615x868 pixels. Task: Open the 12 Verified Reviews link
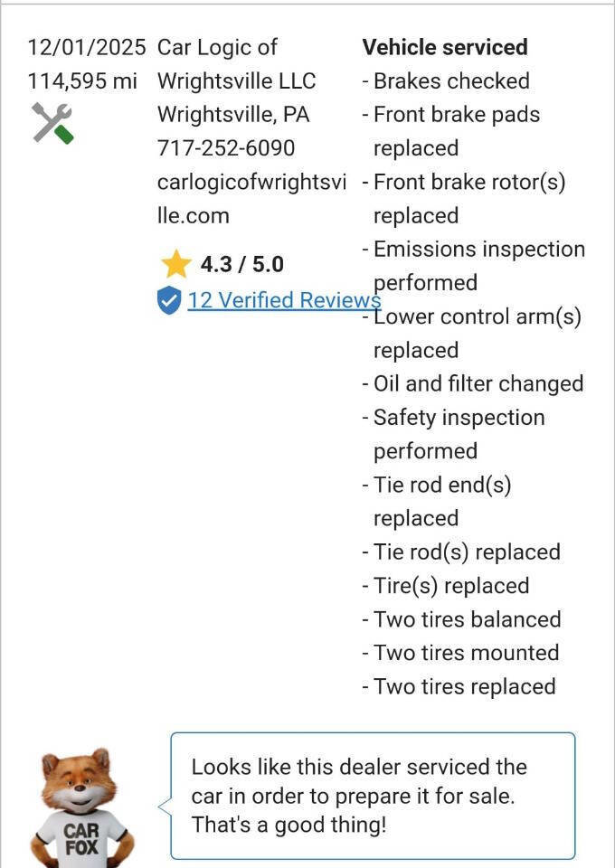tap(283, 300)
